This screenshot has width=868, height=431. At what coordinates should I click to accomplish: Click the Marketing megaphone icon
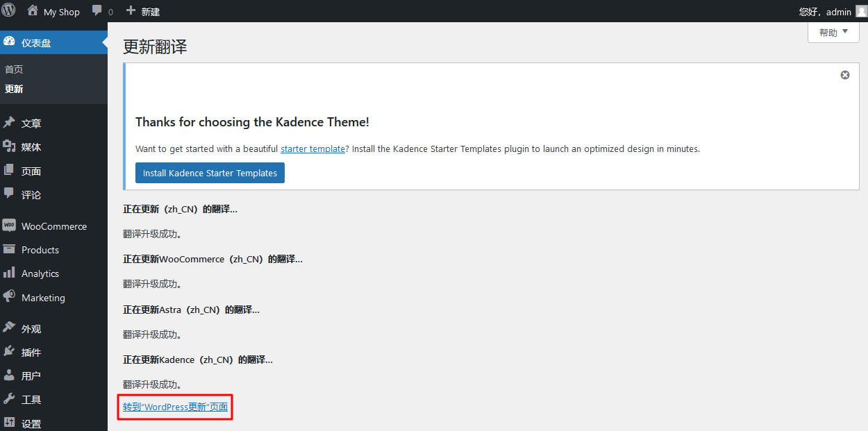pos(9,296)
